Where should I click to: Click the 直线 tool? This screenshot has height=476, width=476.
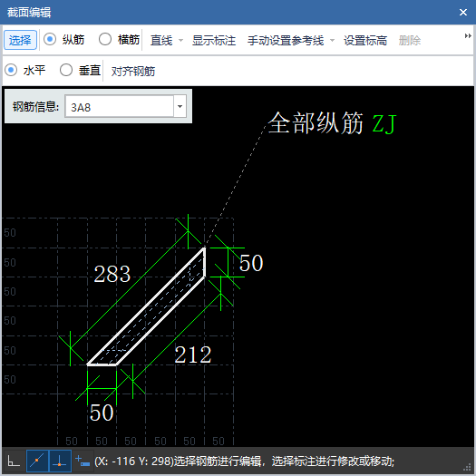[161, 41]
